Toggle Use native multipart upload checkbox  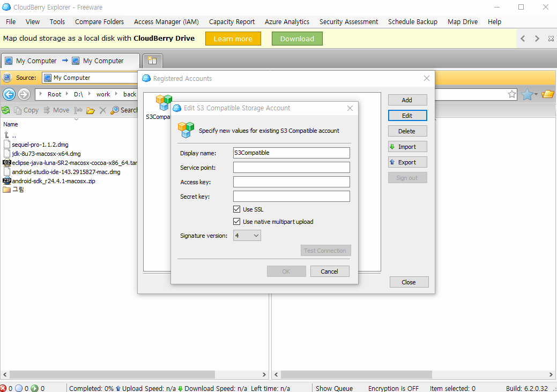pos(236,222)
